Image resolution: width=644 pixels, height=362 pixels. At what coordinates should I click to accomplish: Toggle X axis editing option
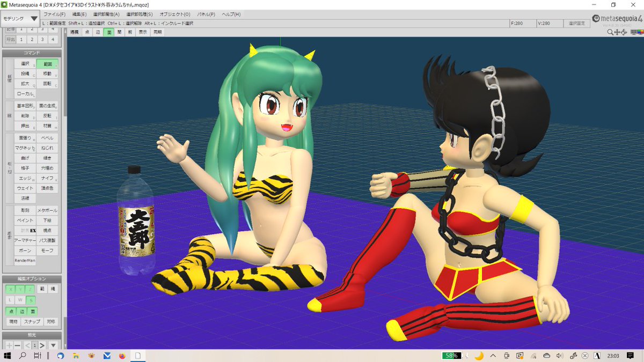(10, 289)
